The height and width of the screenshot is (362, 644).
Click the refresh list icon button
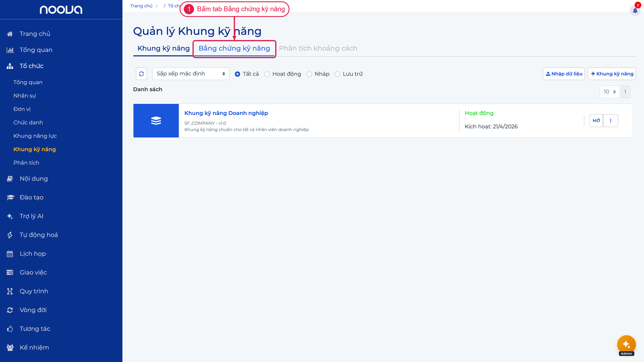(141, 74)
